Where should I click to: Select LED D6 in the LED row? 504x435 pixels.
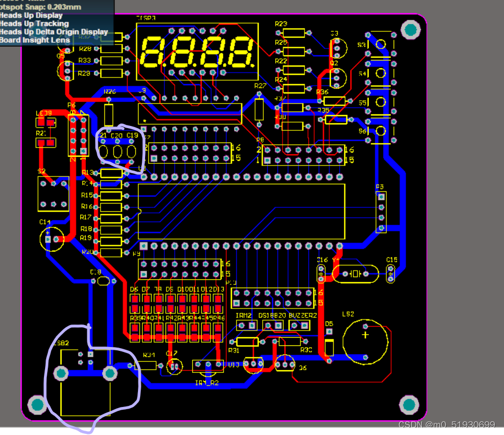(x=135, y=305)
